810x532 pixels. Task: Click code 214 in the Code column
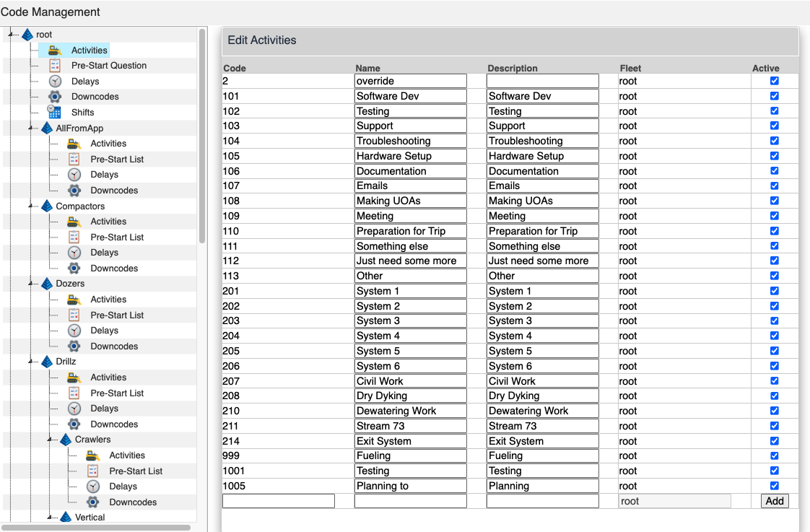pos(232,441)
